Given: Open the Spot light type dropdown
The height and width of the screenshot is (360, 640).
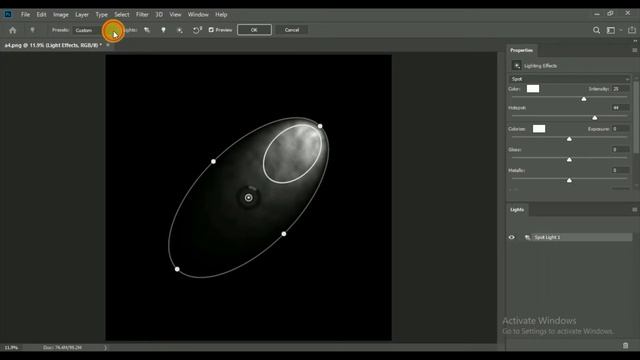Looking at the screenshot, I should 569,79.
